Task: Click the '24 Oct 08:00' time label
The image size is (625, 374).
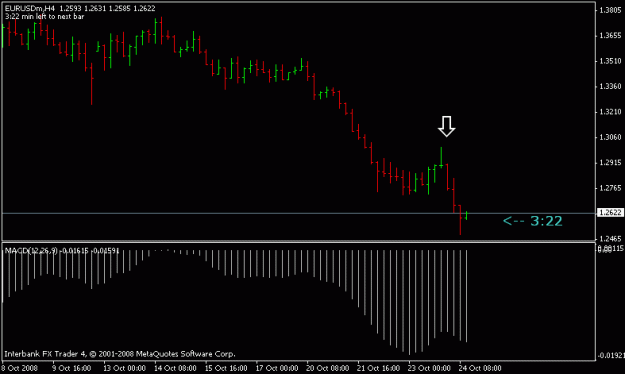Action: (480, 368)
